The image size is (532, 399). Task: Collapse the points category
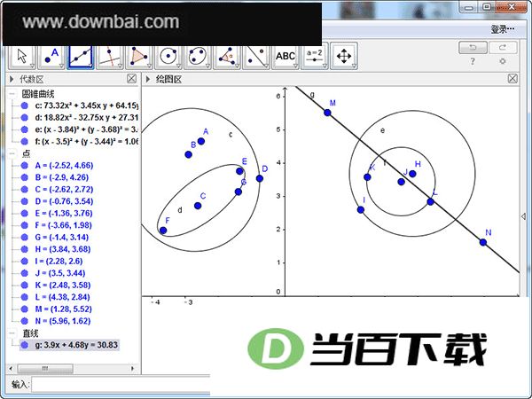(12, 153)
